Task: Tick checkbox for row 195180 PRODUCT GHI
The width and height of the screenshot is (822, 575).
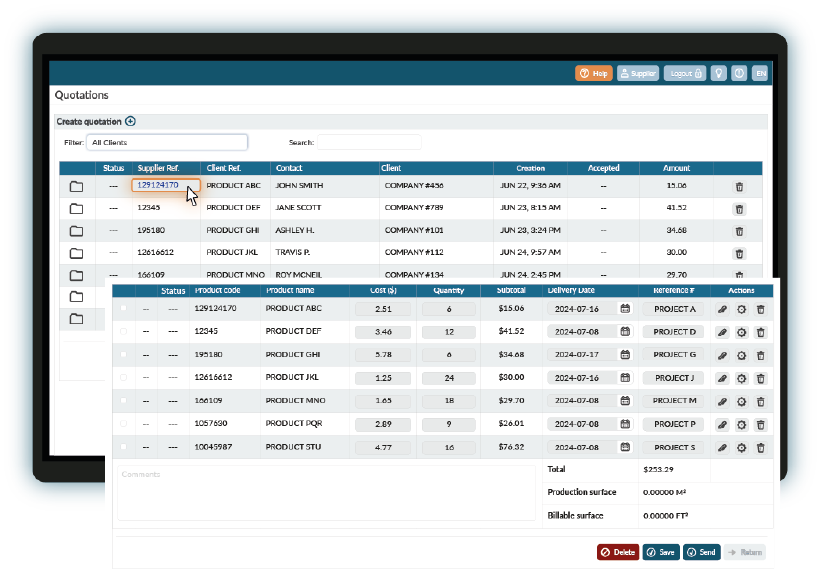Action: pos(123,354)
